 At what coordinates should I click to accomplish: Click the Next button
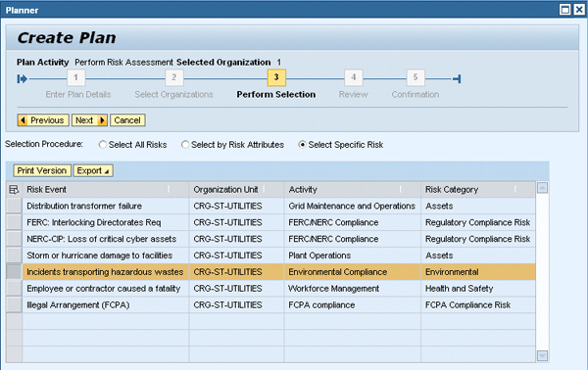coord(89,120)
